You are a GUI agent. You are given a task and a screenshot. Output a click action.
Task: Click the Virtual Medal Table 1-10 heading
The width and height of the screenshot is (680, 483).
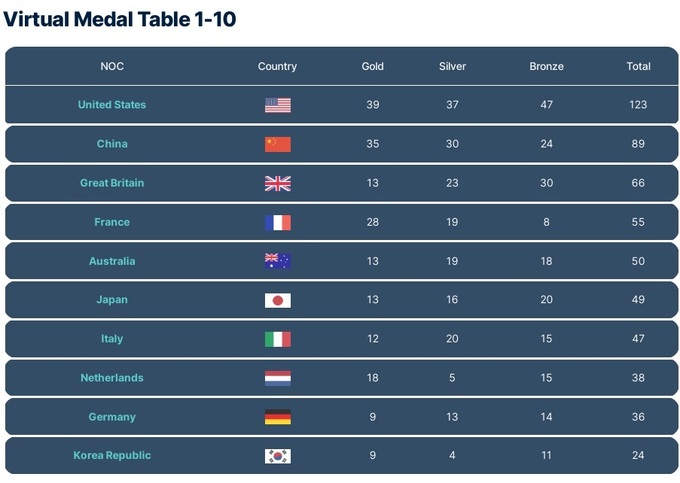[119, 19]
